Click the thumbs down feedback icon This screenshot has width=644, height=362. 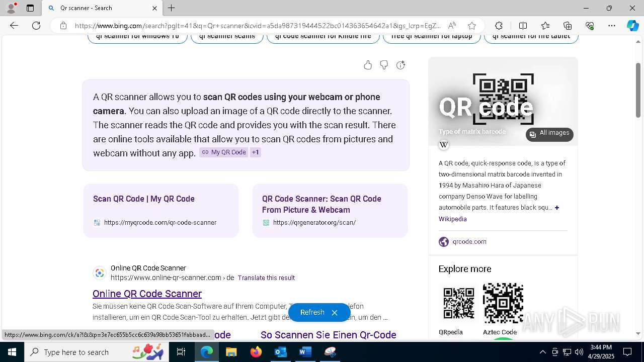(384, 65)
